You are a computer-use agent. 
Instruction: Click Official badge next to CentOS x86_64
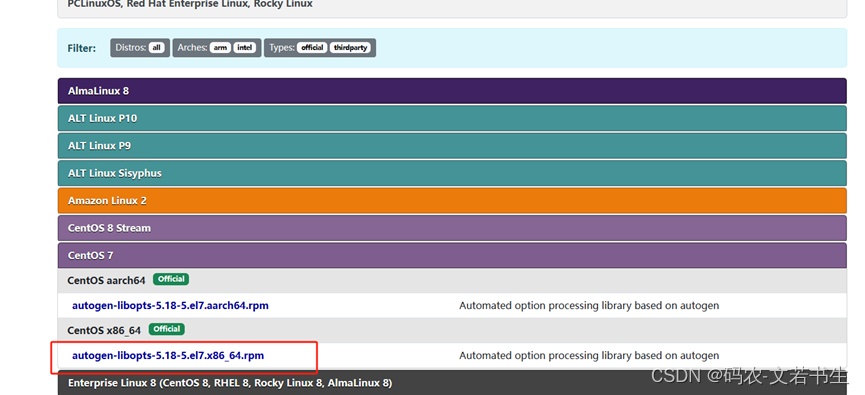tap(167, 329)
